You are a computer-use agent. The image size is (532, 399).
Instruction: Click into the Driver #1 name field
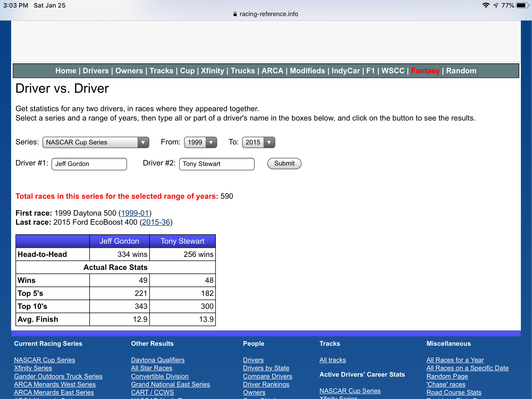89,164
